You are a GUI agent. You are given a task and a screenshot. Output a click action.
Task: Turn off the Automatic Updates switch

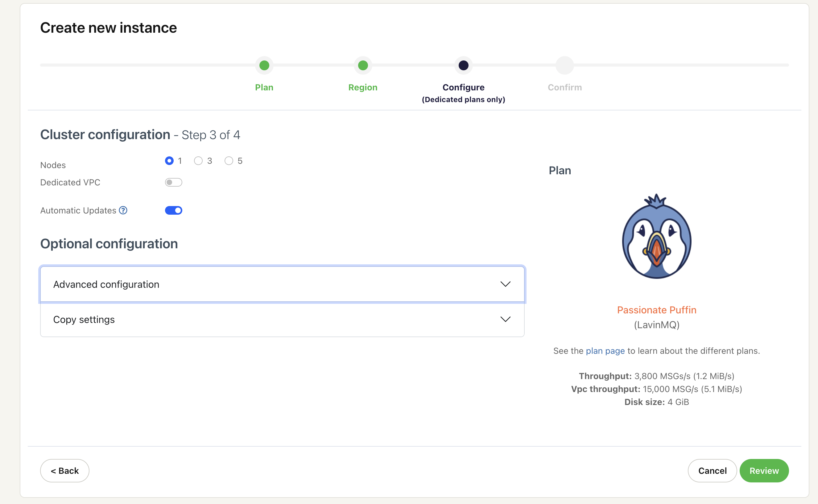173,210
